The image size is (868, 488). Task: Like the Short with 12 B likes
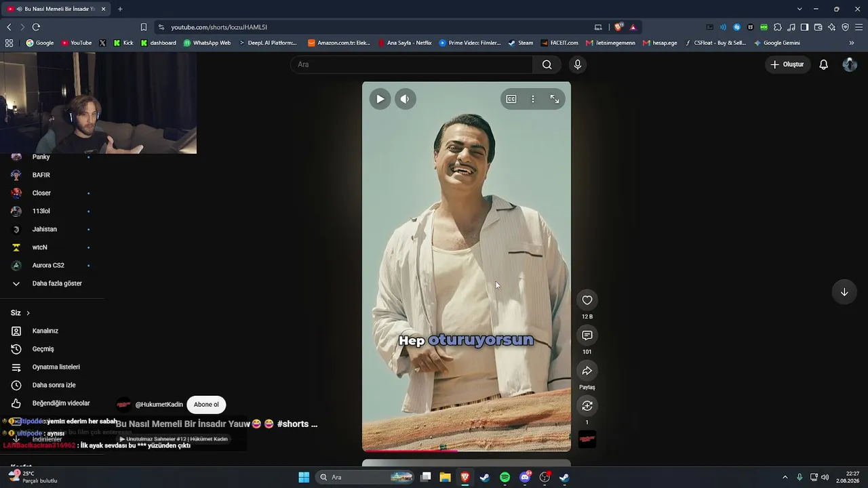click(587, 300)
